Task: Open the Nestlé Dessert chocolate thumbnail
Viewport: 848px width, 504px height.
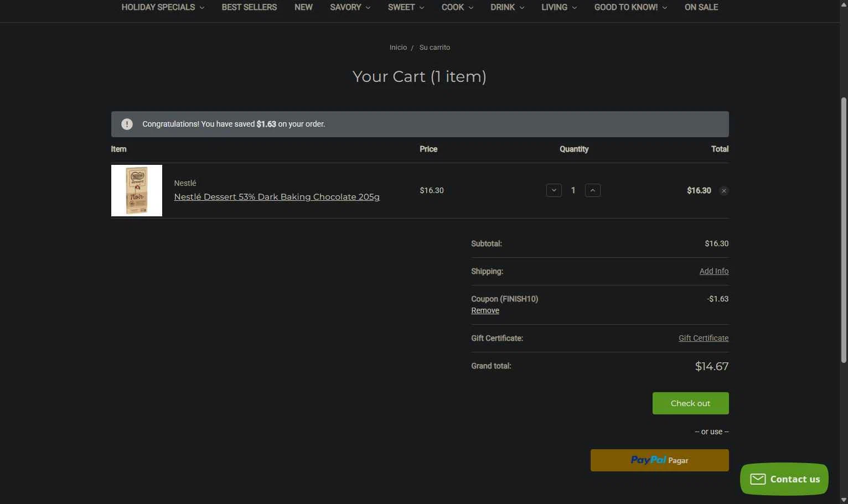Action: (x=137, y=190)
